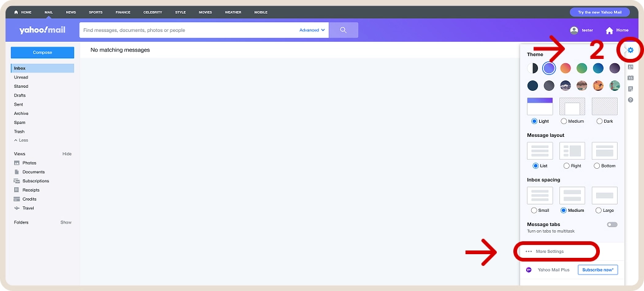Select Large inbox spacing radio

pyautogui.click(x=599, y=211)
